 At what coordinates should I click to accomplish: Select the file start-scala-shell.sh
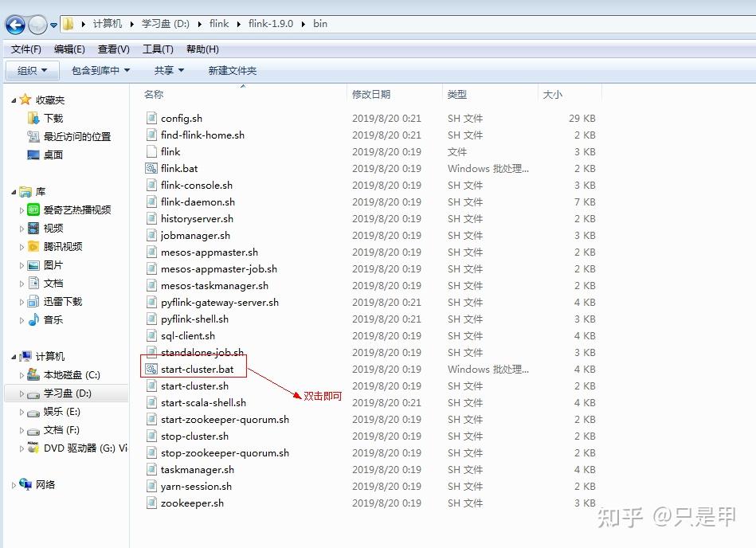[203, 402]
